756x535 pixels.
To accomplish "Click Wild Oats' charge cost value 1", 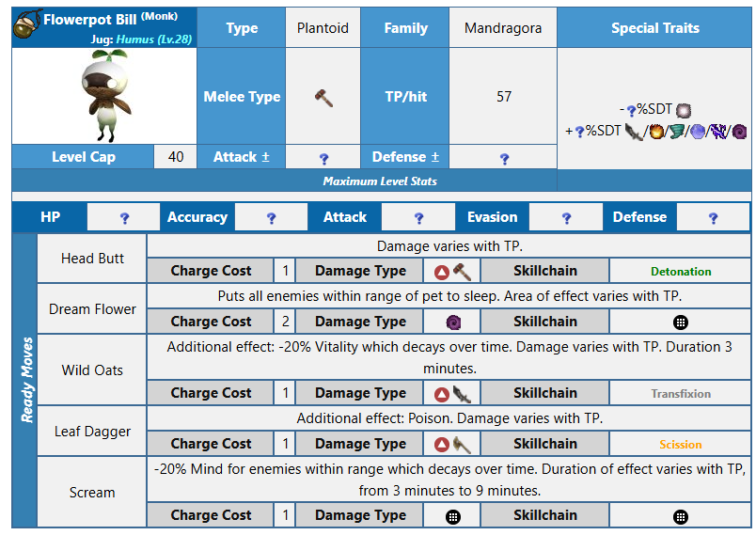I will pyautogui.click(x=286, y=393).
